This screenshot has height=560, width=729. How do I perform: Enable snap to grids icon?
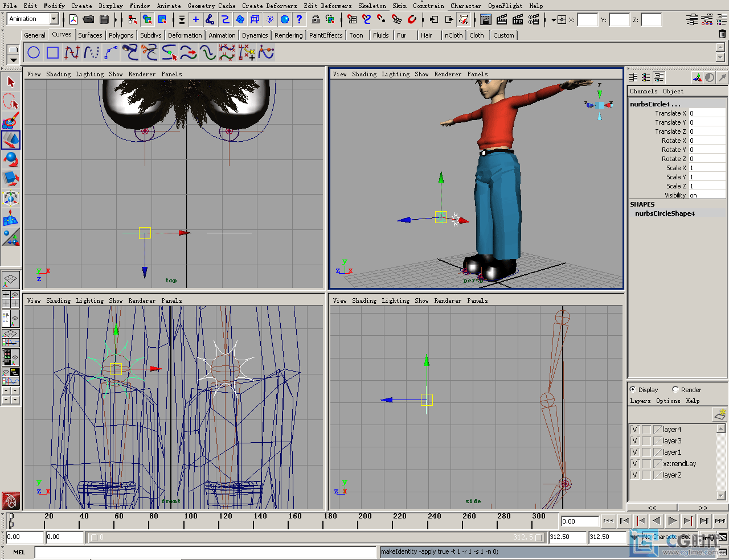[352, 19]
